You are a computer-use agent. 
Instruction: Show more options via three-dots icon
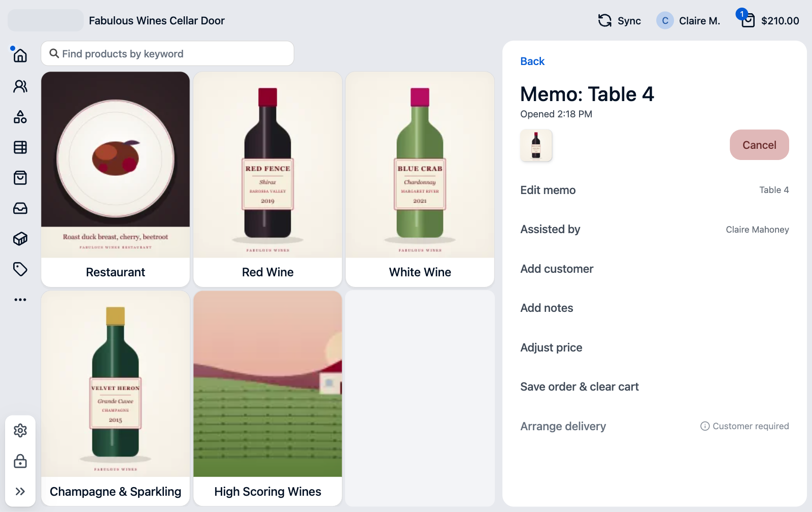click(20, 300)
